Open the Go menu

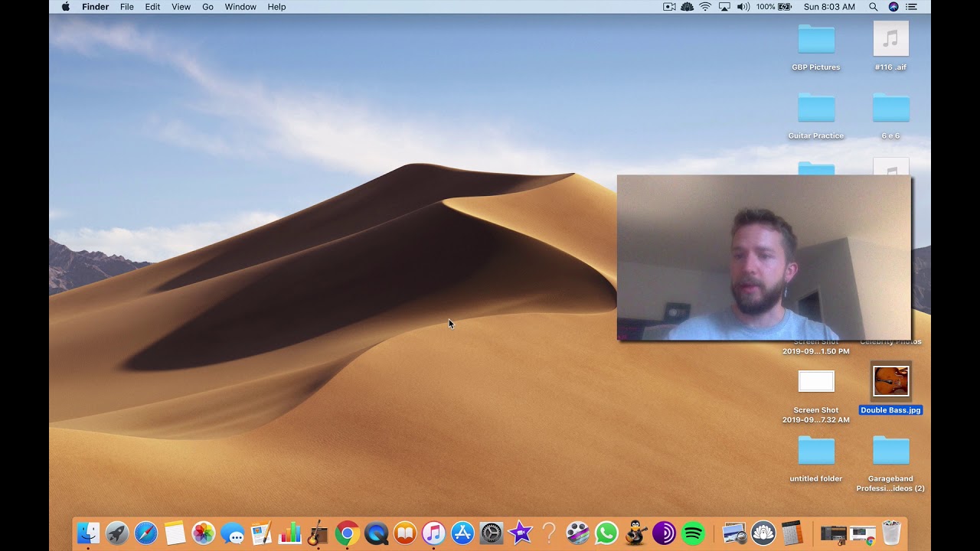[x=208, y=7]
